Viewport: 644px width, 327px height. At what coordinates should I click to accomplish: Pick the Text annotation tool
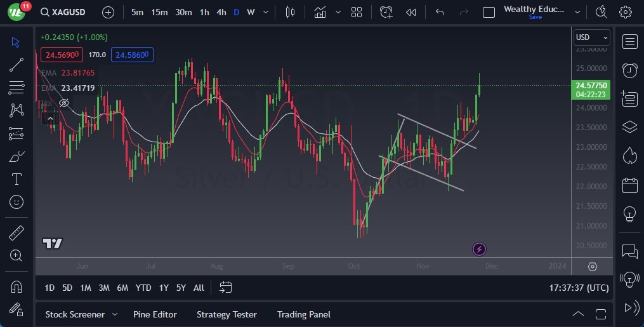[x=16, y=179]
